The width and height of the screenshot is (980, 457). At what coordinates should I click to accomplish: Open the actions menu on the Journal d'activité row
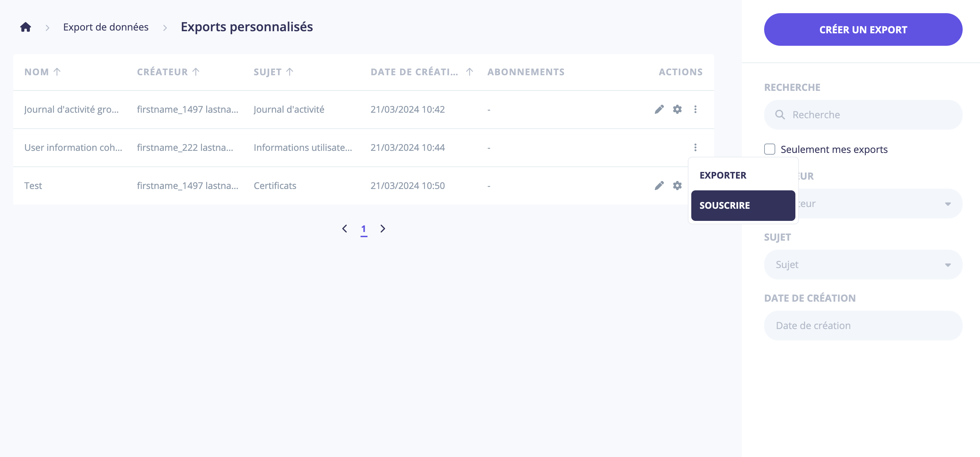coord(696,109)
